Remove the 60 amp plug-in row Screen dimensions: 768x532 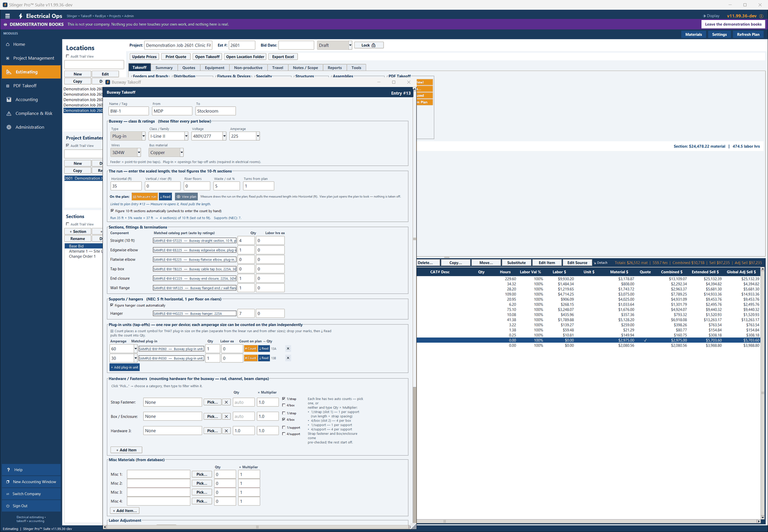click(288, 349)
